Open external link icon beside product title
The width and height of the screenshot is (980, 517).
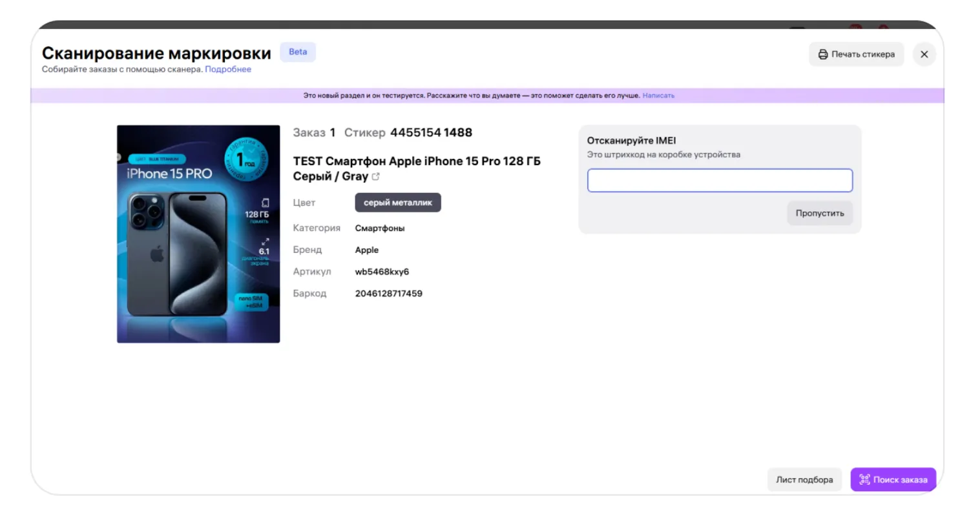376,177
